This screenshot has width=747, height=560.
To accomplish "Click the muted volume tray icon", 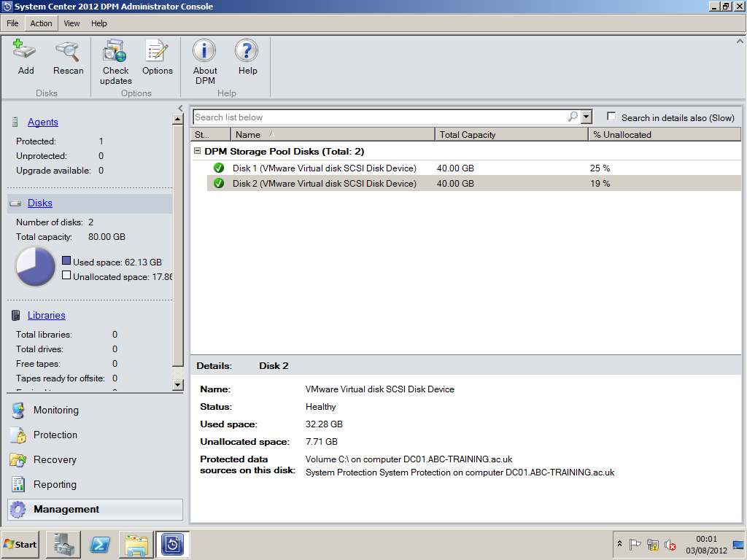I will 670,544.
